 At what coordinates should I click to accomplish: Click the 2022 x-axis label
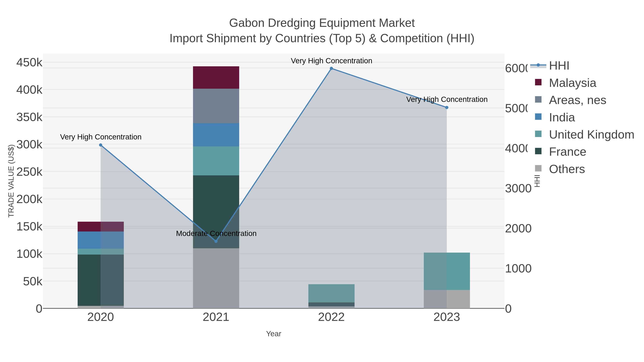pos(331,317)
